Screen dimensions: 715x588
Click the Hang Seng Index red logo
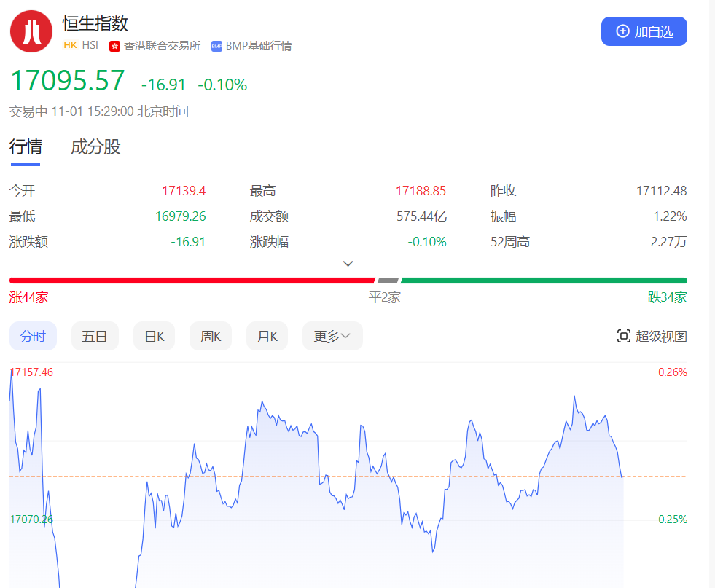(x=31, y=31)
